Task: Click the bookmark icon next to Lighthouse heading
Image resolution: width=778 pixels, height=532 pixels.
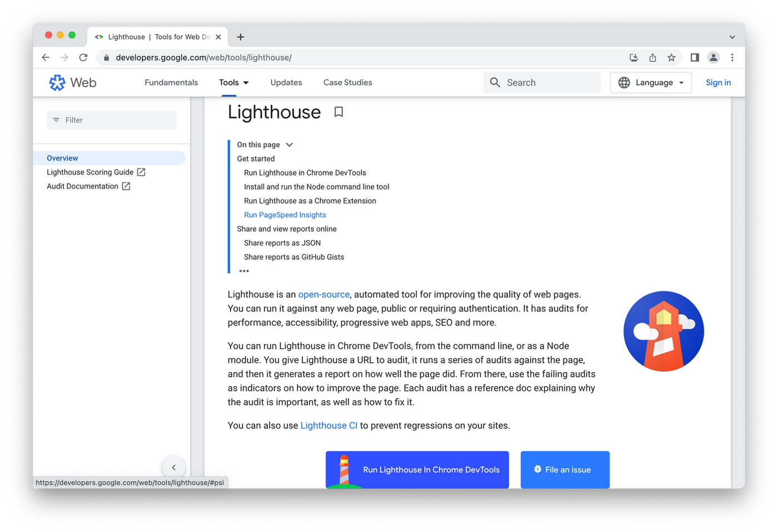Action: (339, 112)
